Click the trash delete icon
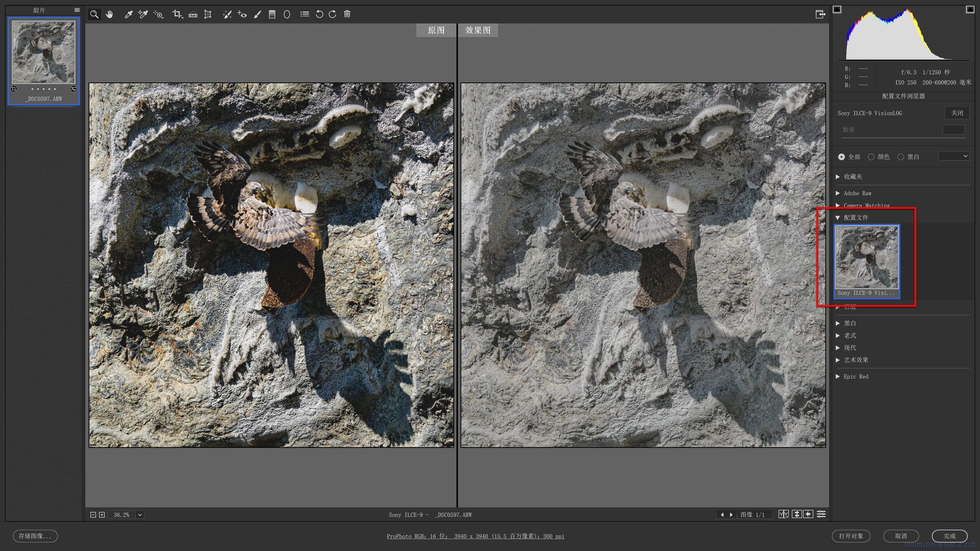The image size is (980, 551). tap(347, 14)
